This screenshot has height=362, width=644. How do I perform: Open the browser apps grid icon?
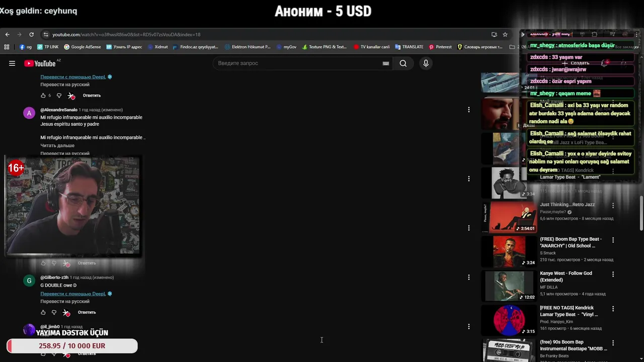[7, 47]
